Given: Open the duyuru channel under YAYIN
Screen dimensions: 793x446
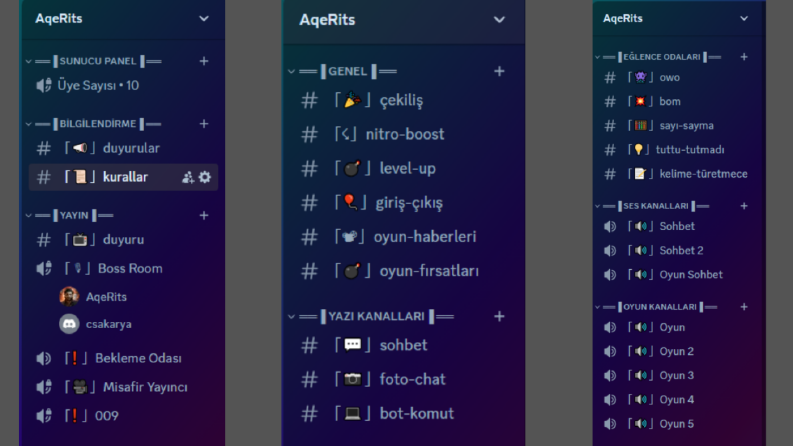Looking at the screenshot, I should (123, 240).
